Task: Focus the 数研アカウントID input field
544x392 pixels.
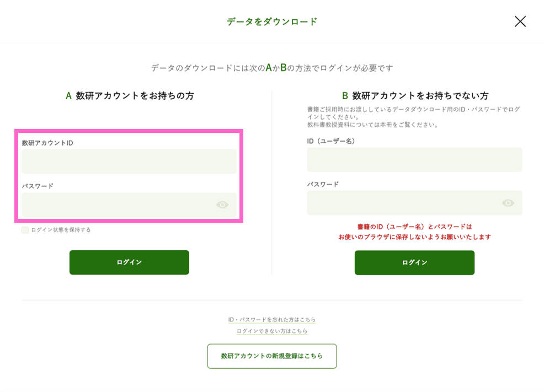Action: point(129,162)
